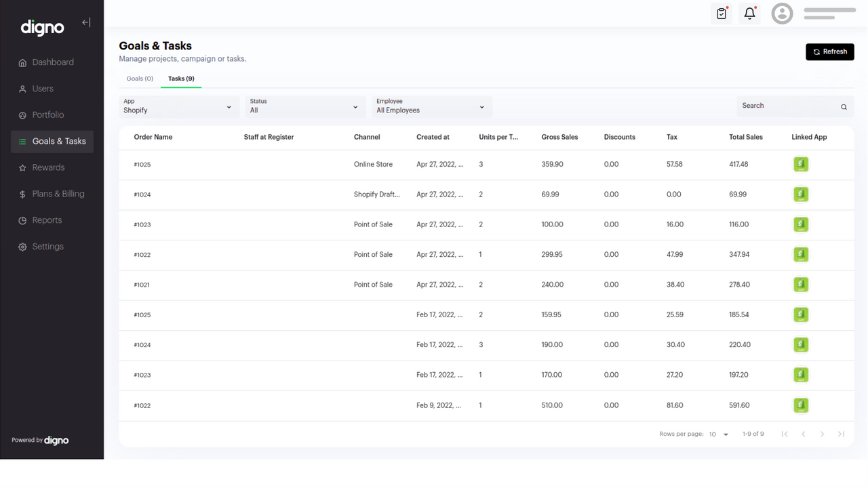Viewport: 868px width, 488px height.
Task: Click the Rewards star icon in sidebar
Action: point(22,168)
